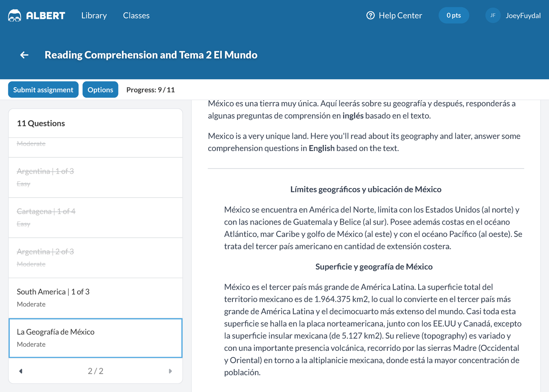Click the 11 Questions list header
Image resolution: width=549 pixels, height=392 pixels.
click(x=41, y=124)
